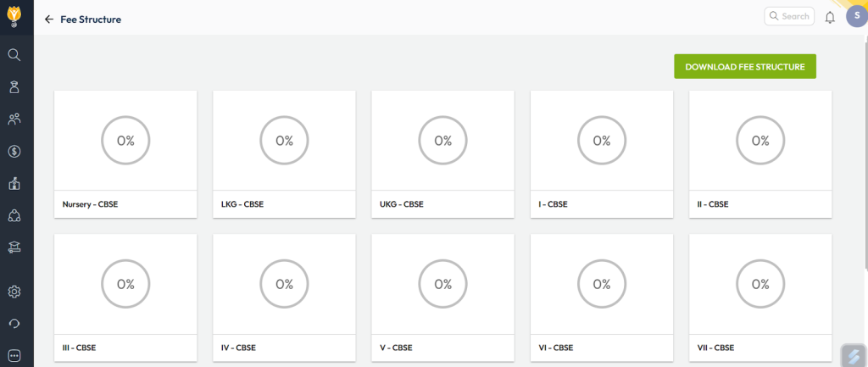The height and width of the screenshot is (367, 868).
Task: Click the floating lightning widget at bottom right
Action: 853,354
